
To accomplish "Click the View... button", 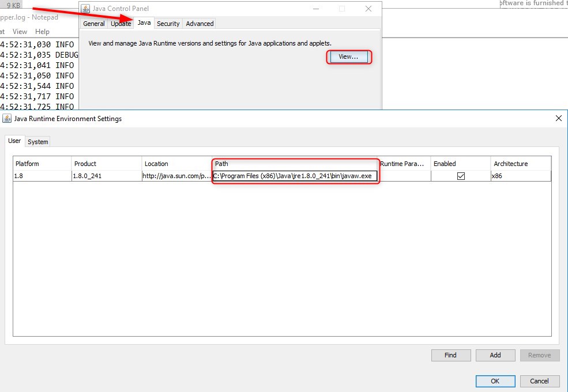I will pyautogui.click(x=348, y=57).
